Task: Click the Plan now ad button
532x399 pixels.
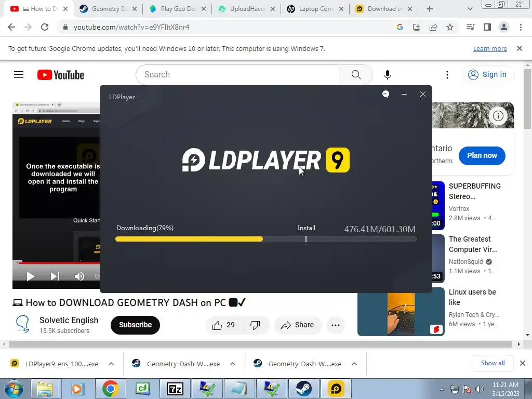Action: point(482,155)
